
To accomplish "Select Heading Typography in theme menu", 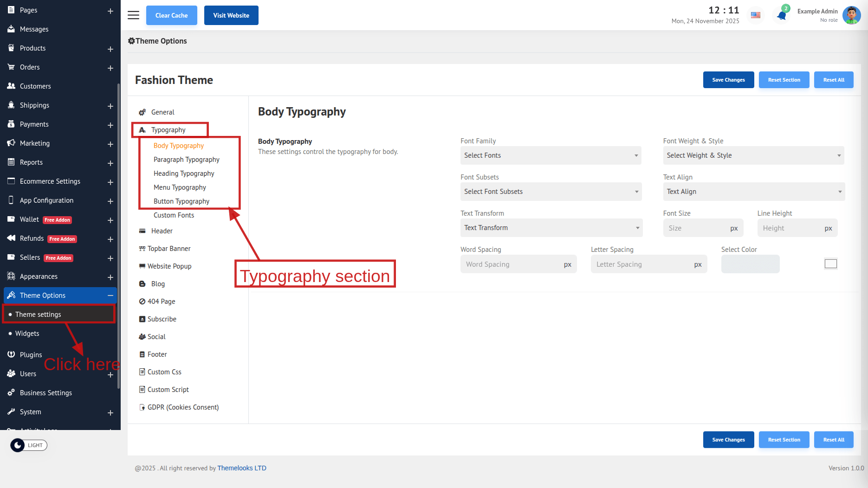I will 184,173.
